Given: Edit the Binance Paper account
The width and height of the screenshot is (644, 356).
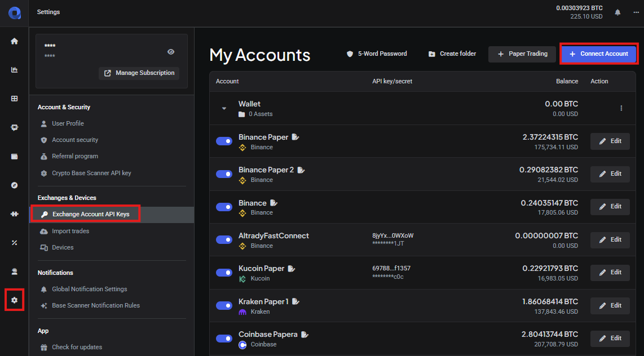Looking at the screenshot, I should pos(610,141).
